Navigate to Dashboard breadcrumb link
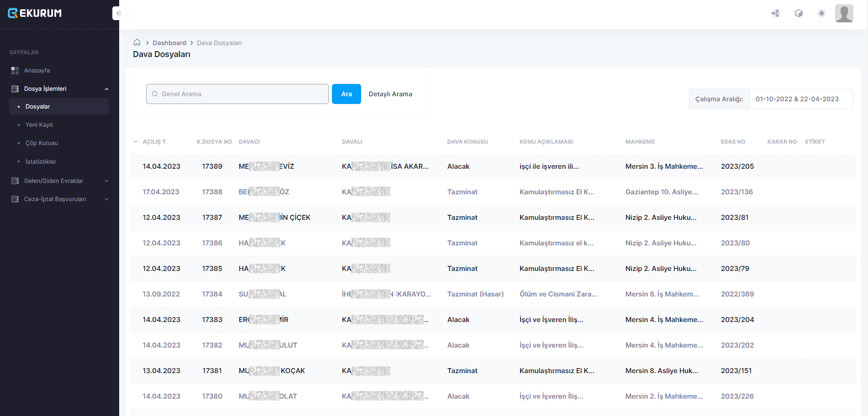 click(169, 43)
